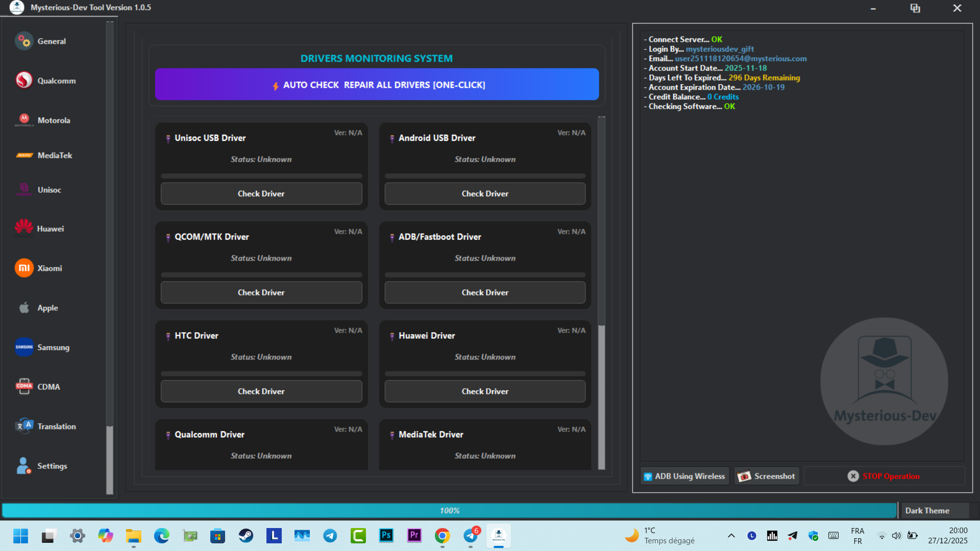This screenshot has height=551, width=980.
Task: Click the 100% bottom progress bar
Action: coord(450,511)
